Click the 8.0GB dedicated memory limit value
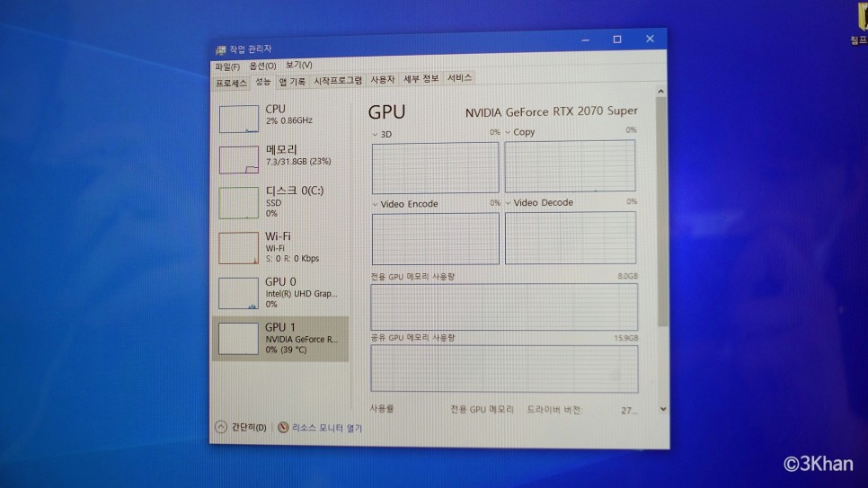Image resolution: width=868 pixels, height=488 pixels. point(627,276)
